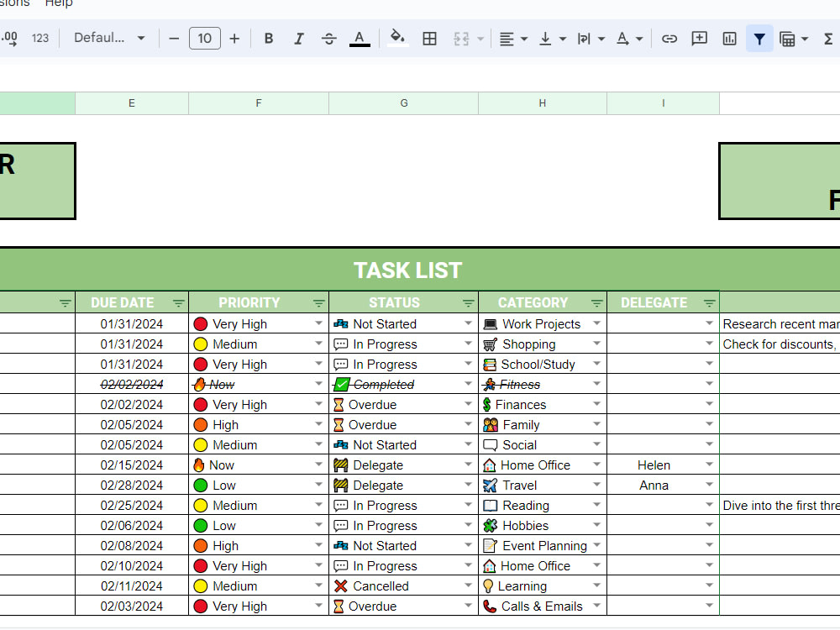840x630 pixels.
Task: Click the insert link icon
Action: [x=669, y=39]
